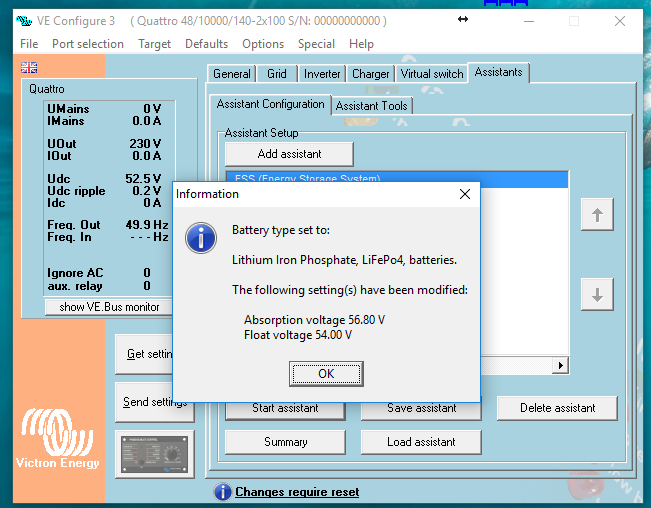This screenshot has width=651, height=508.
Task: Switch to the Grid tab
Action: coord(277,74)
